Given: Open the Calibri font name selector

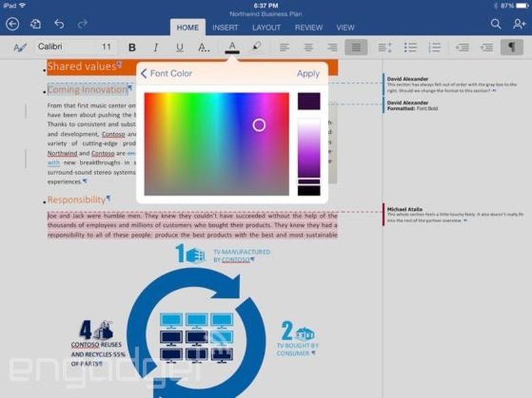Looking at the screenshot, I should coord(65,47).
